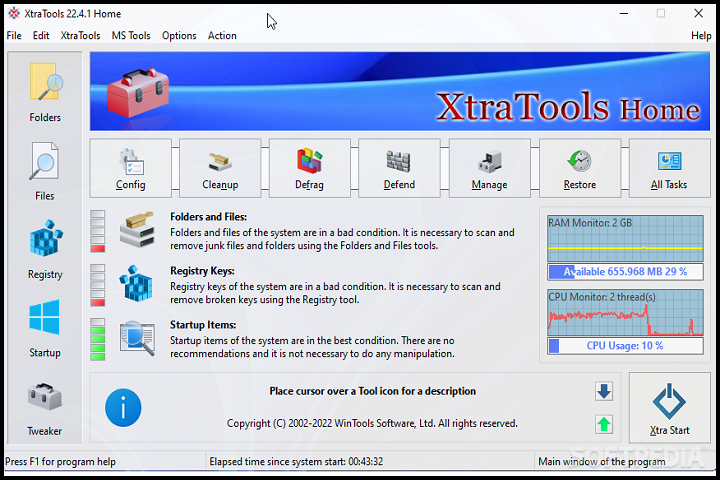Open the XtraTools menu
720x480 pixels.
80,36
